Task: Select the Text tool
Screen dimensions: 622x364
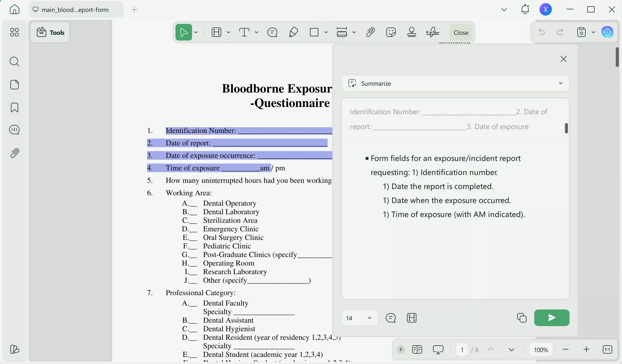Action: [245, 32]
